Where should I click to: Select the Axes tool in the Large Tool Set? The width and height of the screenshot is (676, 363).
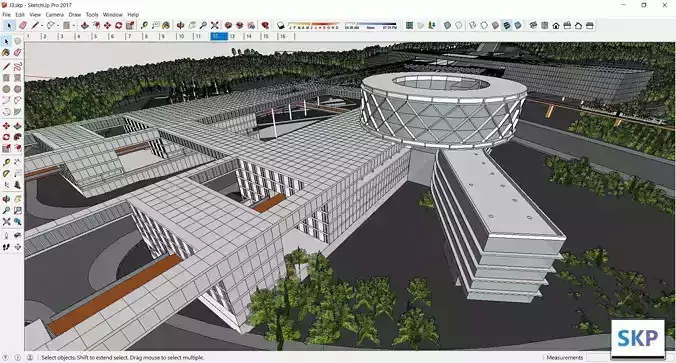coord(6,185)
